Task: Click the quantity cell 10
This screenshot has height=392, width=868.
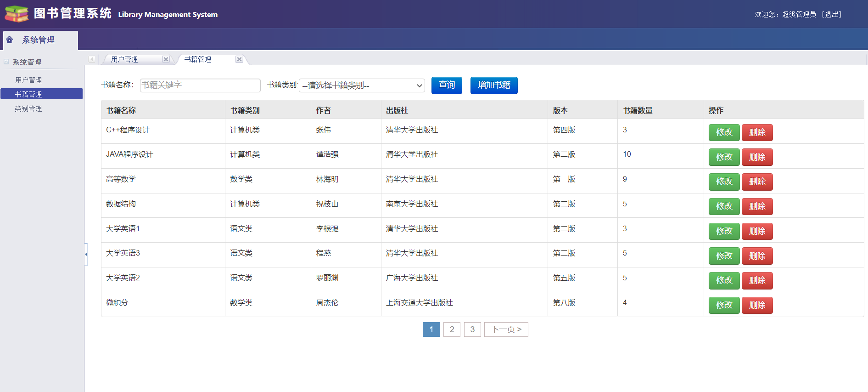Action: (627, 154)
